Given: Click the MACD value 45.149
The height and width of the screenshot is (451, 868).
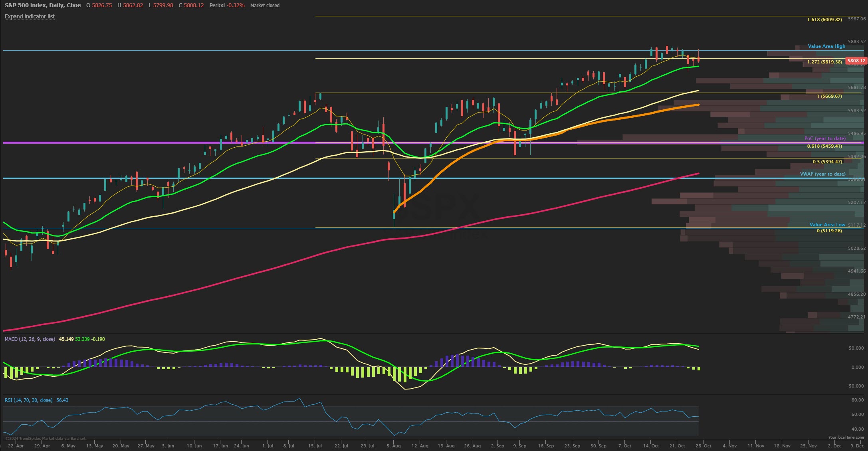Looking at the screenshot, I should point(66,339).
